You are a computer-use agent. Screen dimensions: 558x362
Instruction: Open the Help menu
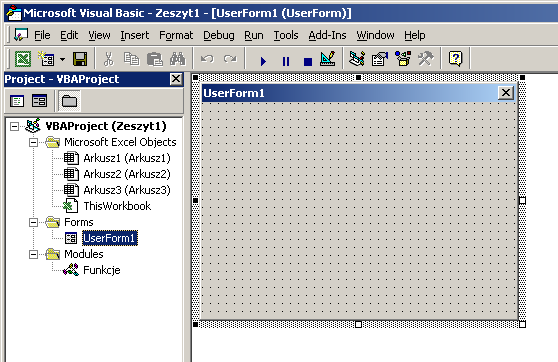(x=415, y=35)
